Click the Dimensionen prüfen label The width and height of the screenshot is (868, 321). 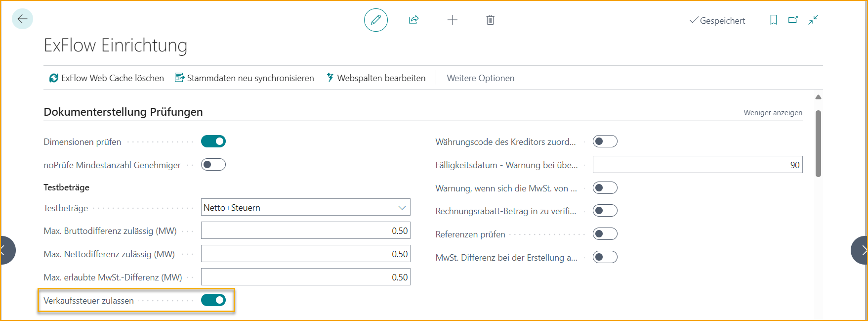click(82, 142)
